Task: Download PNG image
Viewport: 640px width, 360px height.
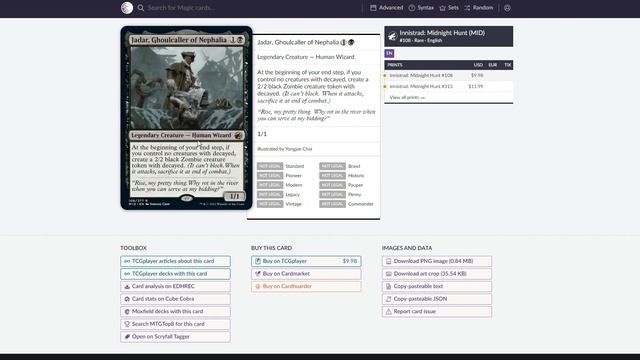Action: [x=437, y=261]
